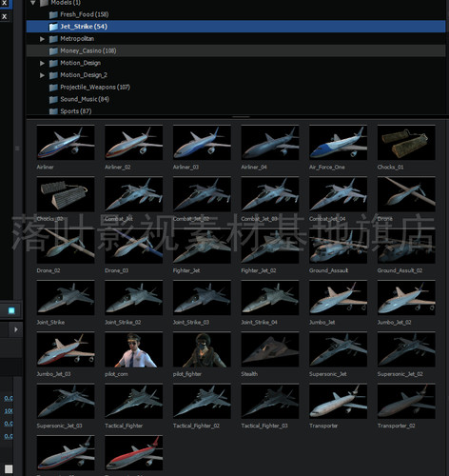
Task: Select the Jumbo_Jet model thumbnail
Action: 339,298
